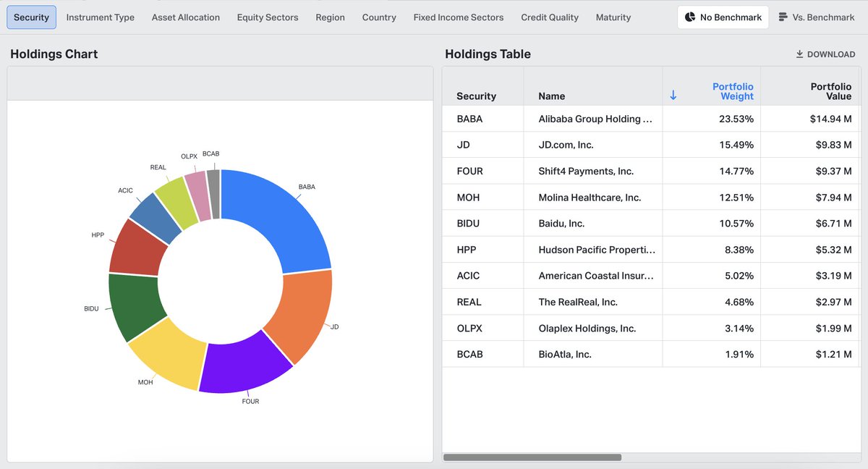
Task: Click the DOWNLOAD button
Action: click(x=825, y=54)
